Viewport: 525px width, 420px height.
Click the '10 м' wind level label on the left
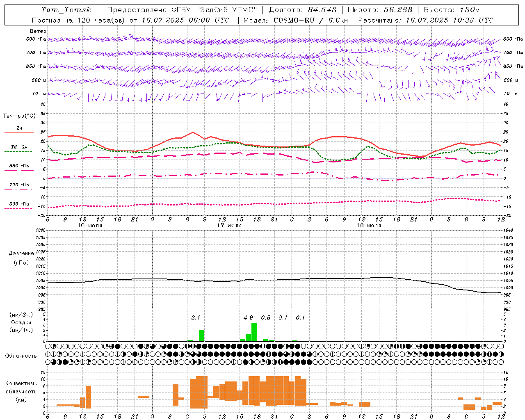[39, 94]
